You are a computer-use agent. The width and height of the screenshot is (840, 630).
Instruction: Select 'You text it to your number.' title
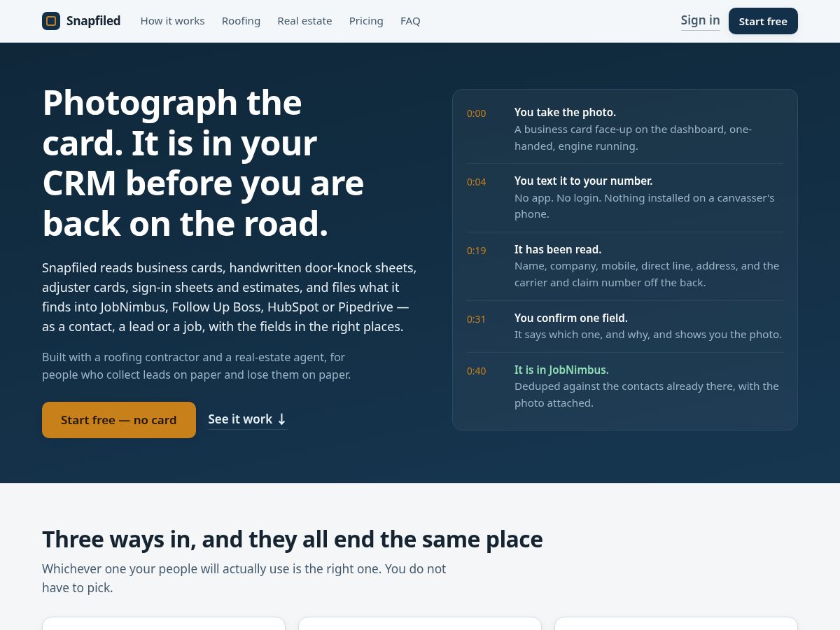(x=583, y=181)
